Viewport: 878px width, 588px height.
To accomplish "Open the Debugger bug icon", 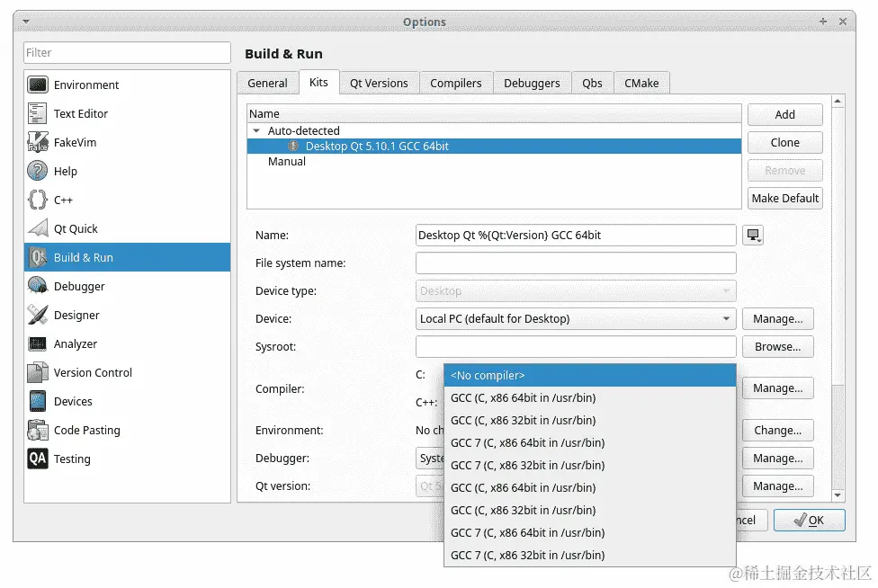I will [x=38, y=286].
